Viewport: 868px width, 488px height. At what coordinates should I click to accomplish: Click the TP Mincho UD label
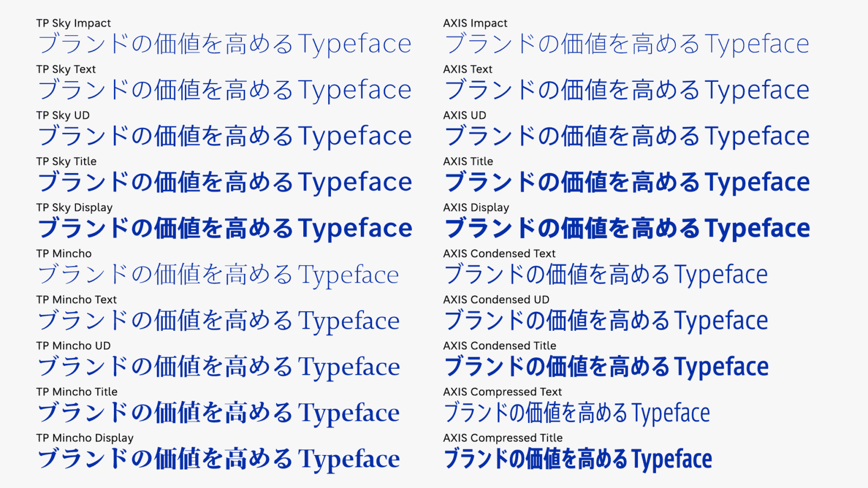[73, 346]
